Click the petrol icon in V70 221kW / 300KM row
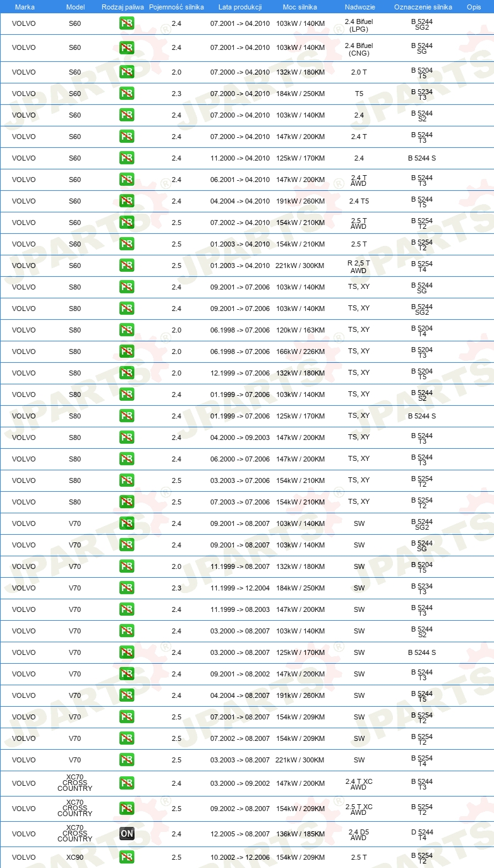Screen dimensions: 494x868 [x=127, y=760]
